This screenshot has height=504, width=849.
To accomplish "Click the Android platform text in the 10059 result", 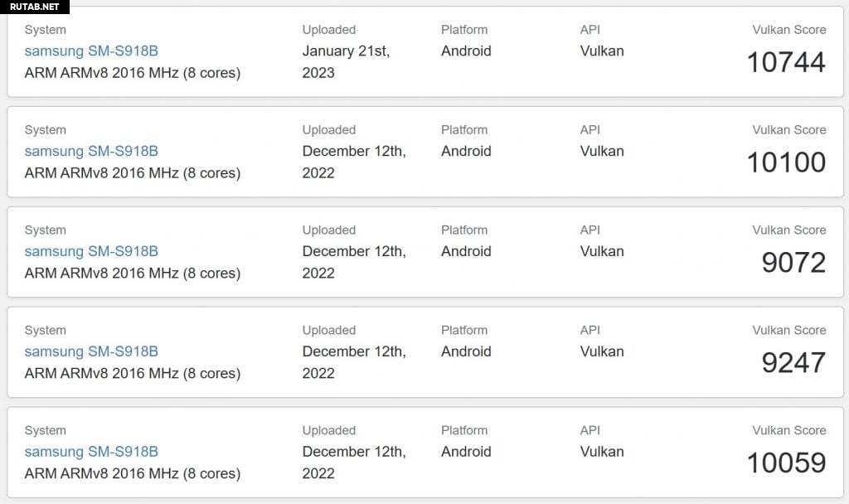I will pos(466,452).
